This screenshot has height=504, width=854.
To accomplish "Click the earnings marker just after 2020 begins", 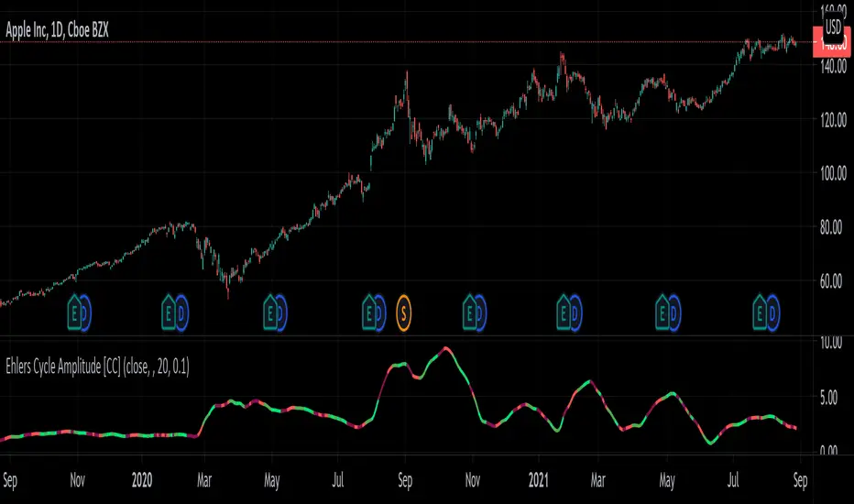I will (169, 312).
